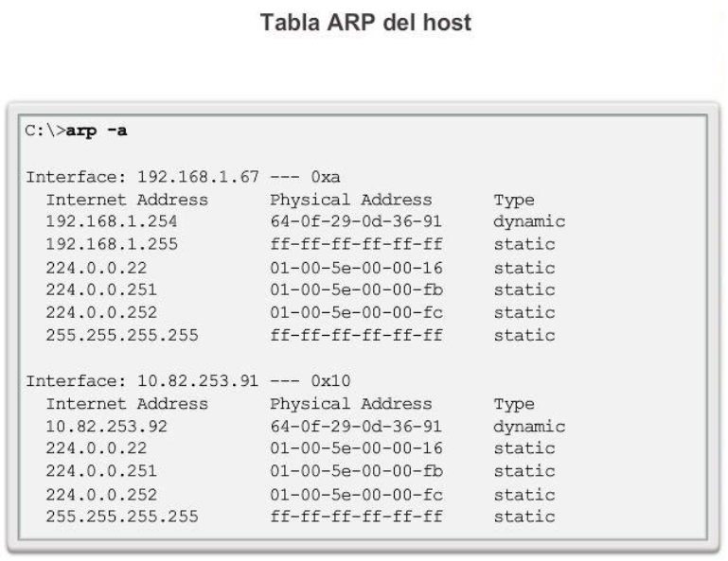Click the second 'Physical Address' column header
This screenshot has height=561, width=728.
[x=351, y=404]
